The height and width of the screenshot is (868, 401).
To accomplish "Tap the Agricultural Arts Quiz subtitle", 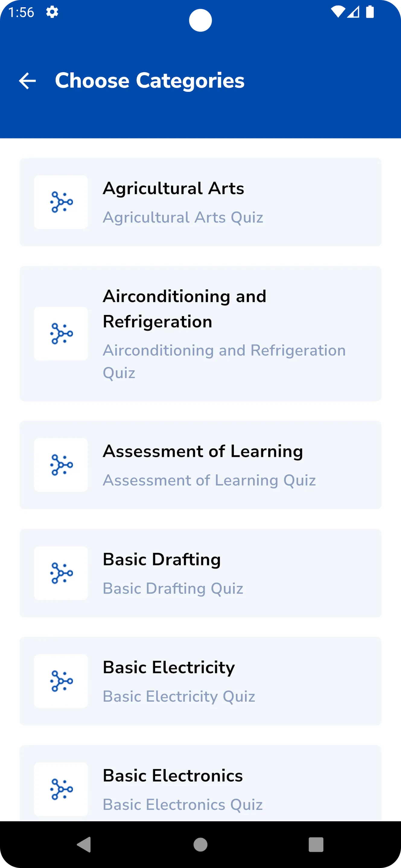I will click(183, 217).
